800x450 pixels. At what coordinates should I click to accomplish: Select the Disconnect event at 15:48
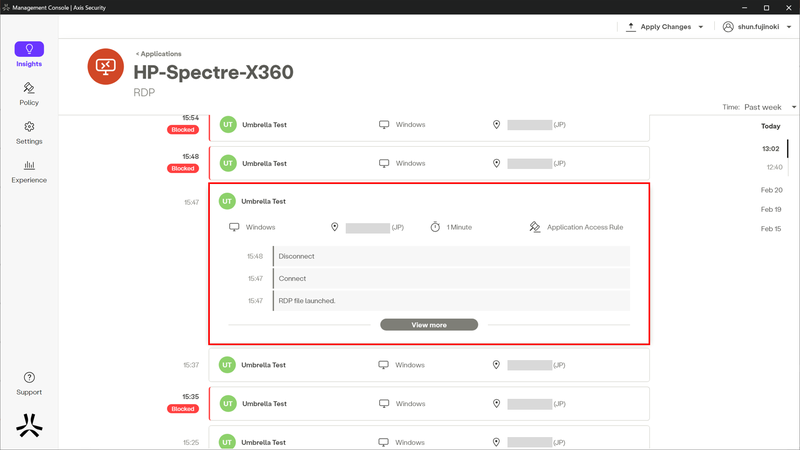(451, 256)
